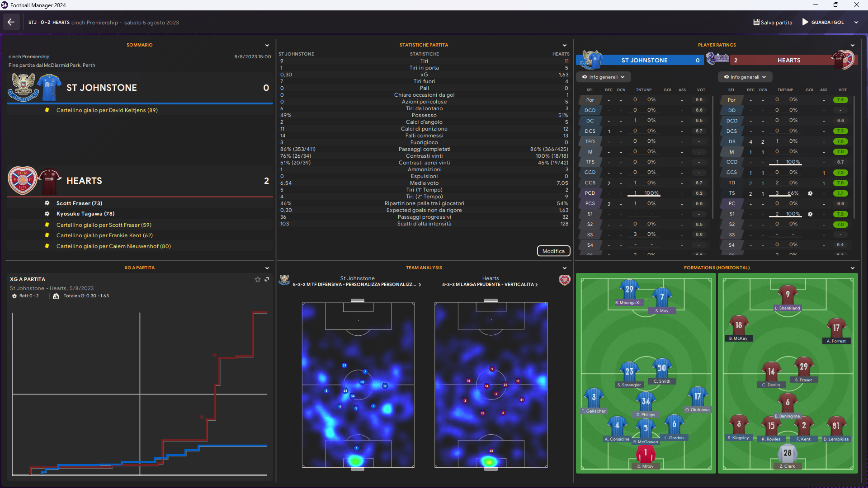The width and height of the screenshot is (868, 488).
Task: Favorite the XG A PARTITA chart star
Action: point(258,279)
